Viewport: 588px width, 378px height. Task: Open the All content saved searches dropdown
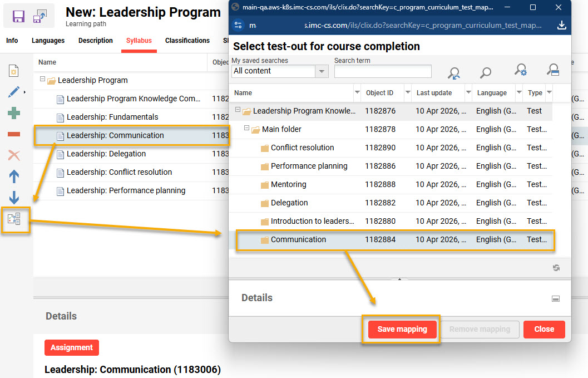(x=321, y=71)
